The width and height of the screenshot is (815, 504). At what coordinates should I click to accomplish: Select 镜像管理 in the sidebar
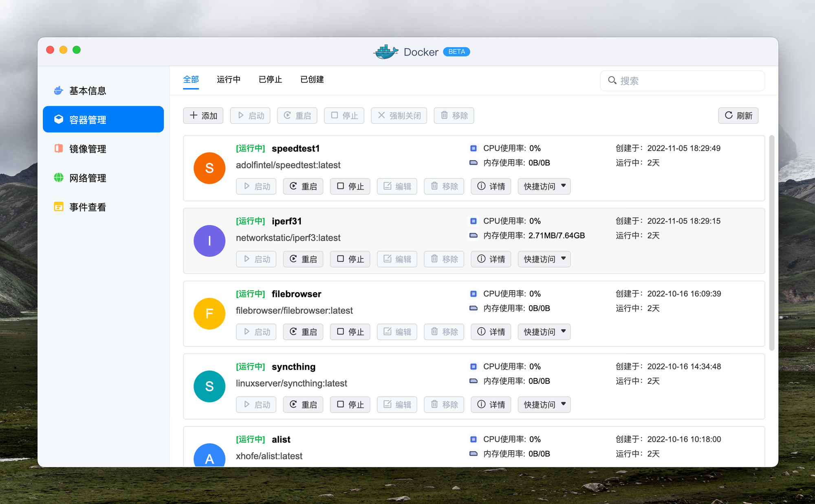(x=87, y=149)
